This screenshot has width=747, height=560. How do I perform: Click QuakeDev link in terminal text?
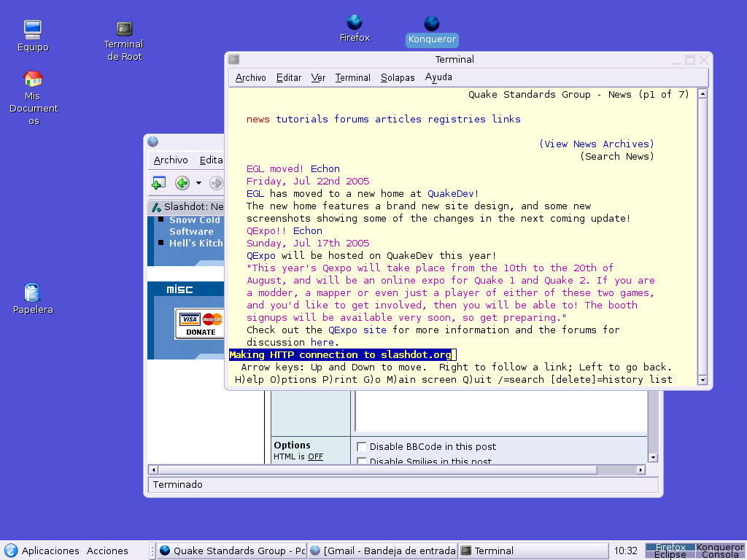click(x=451, y=193)
